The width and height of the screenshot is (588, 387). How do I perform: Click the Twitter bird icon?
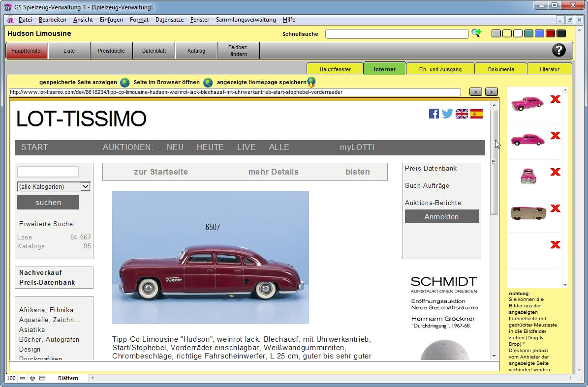point(447,114)
